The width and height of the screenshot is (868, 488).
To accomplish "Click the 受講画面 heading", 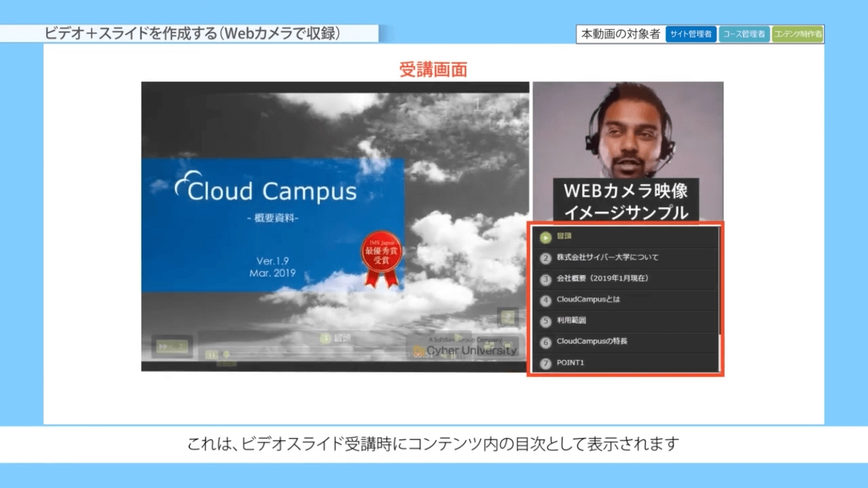I will tap(433, 70).
